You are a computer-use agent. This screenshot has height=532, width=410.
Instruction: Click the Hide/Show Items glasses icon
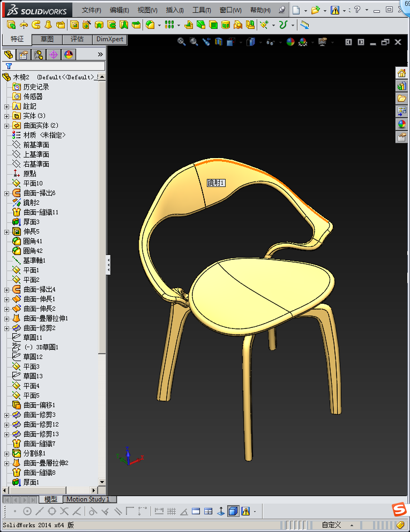coord(271,42)
